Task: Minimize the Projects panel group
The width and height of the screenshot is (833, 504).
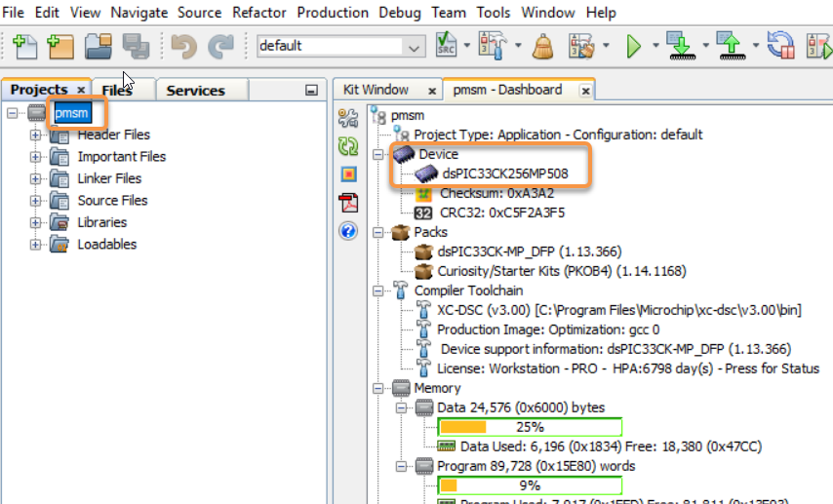Action: click(311, 91)
